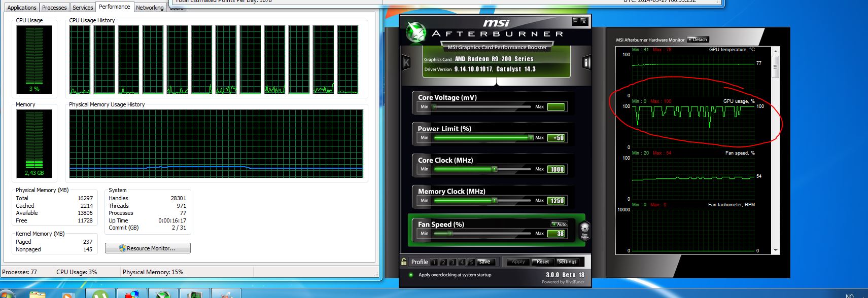Click the CPU Usage meter
The height and width of the screenshot is (298, 868).
(x=34, y=59)
